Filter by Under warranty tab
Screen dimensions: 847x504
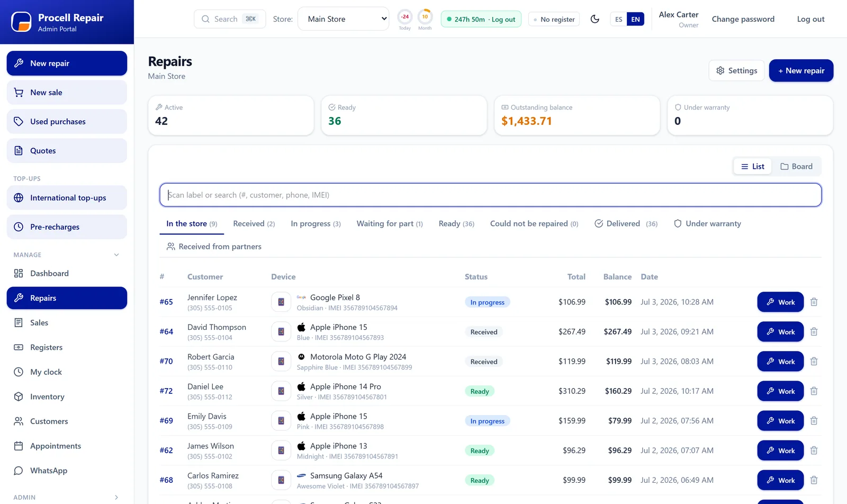707,223
